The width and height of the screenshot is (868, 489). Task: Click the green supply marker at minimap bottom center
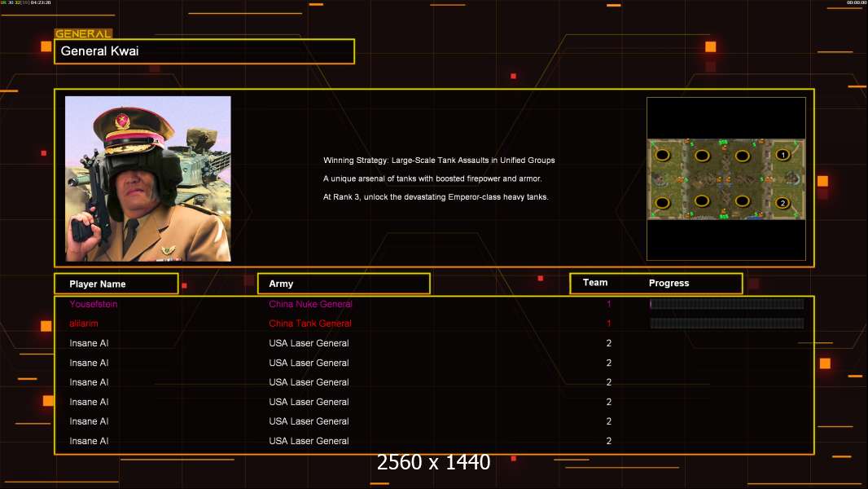pos(723,214)
